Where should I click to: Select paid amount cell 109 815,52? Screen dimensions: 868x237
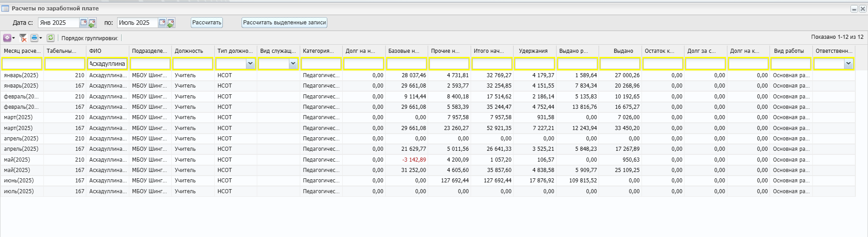577,181
